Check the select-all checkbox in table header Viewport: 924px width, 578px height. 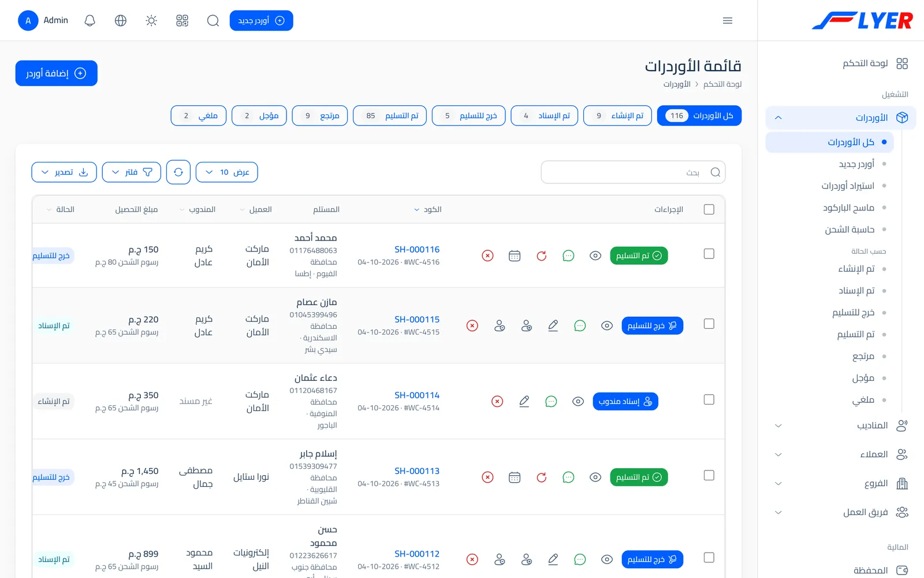pyautogui.click(x=709, y=209)
